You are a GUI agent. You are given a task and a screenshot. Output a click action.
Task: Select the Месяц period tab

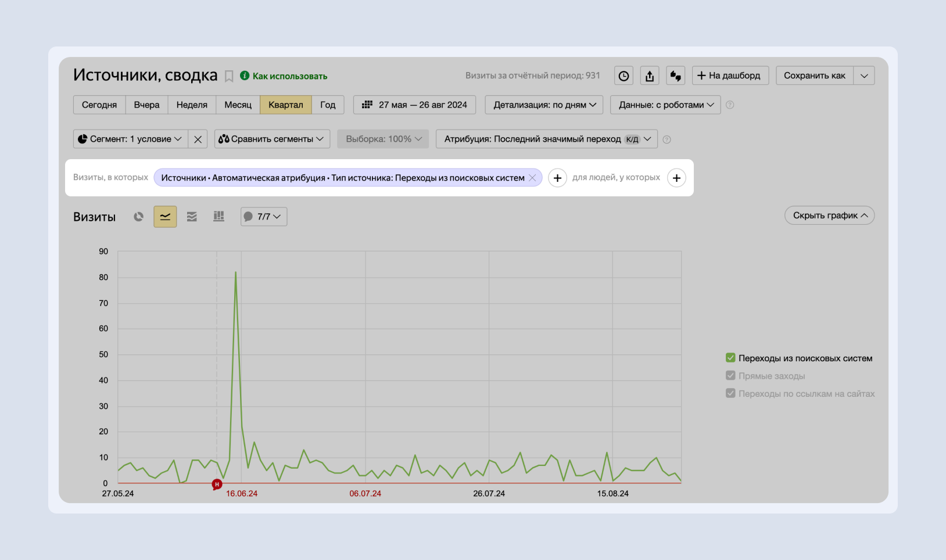pos(238,105)
